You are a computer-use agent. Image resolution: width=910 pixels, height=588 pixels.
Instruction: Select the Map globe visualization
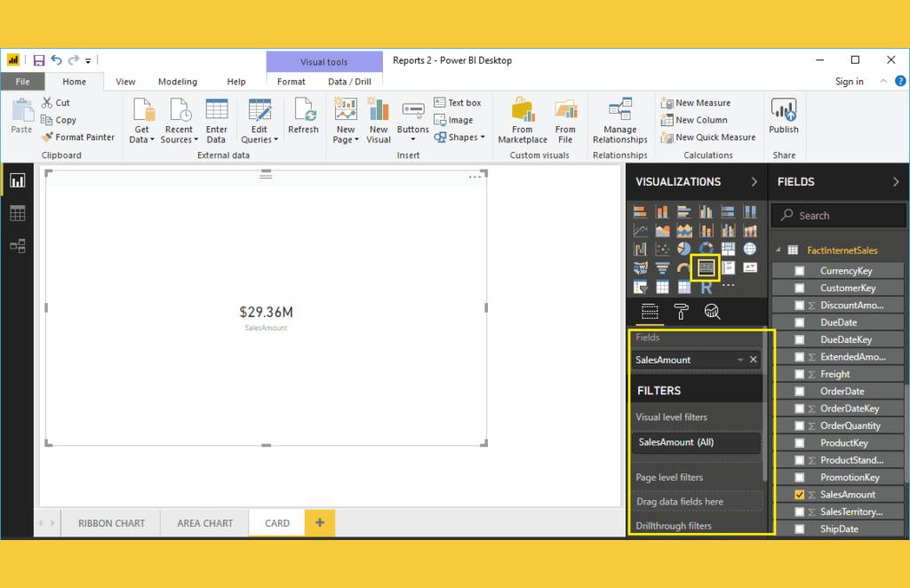[x=750, y=250]
